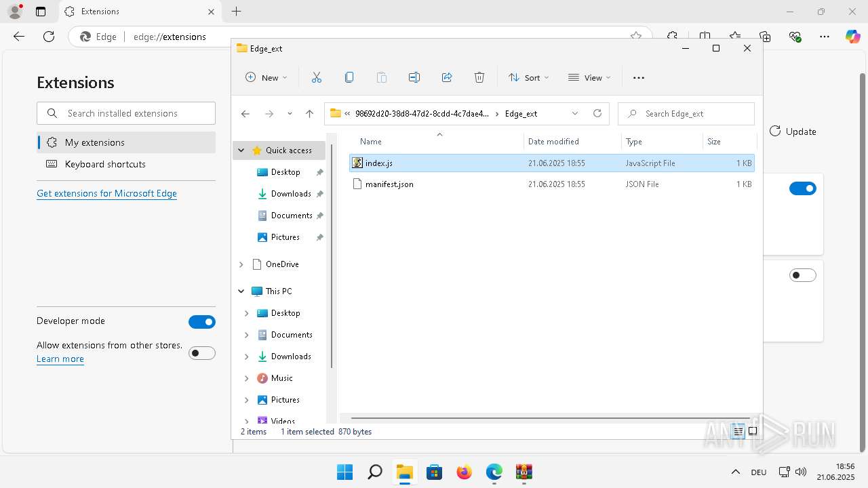The image size is (868, 488).
Task: Click the navigation pane vertical scrollbar
Action: (332, 256)
